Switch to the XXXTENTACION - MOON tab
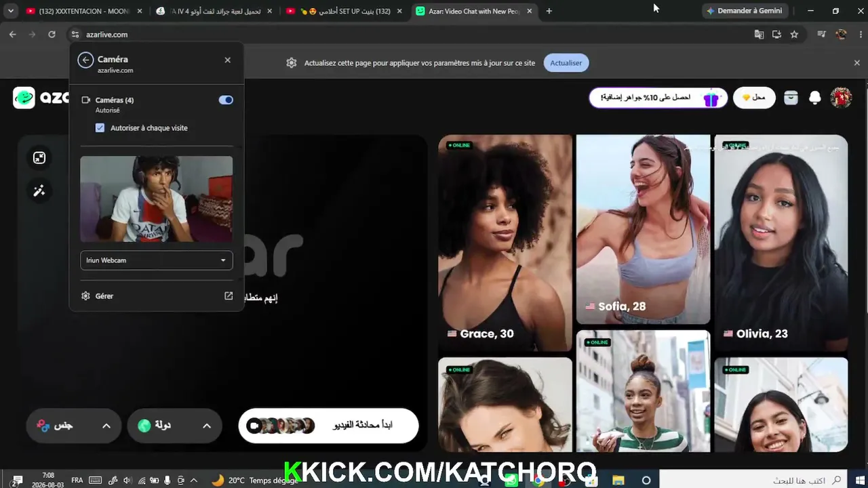The width and height of the screenshot is (868, 488). 84,11
